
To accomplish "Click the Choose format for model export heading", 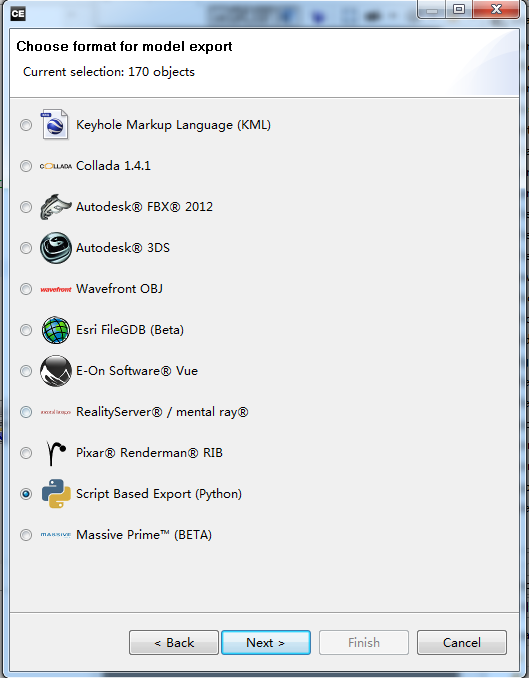I will tap(125, 46).
